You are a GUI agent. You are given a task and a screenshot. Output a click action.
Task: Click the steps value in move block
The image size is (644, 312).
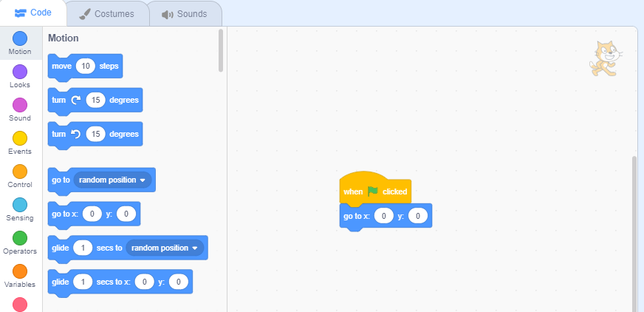(x=86, y=67)
